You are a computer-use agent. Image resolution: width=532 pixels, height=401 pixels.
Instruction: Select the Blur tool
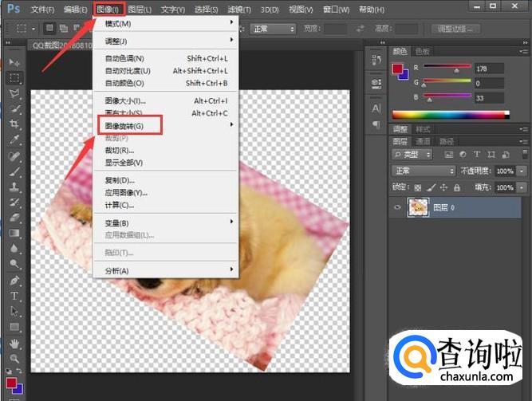click(14, 249)
